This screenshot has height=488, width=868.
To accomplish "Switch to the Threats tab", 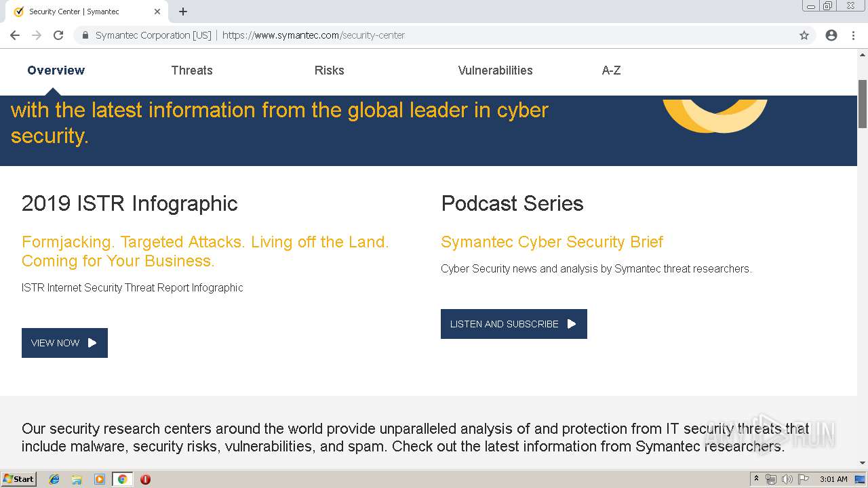I will pos(192,70).
